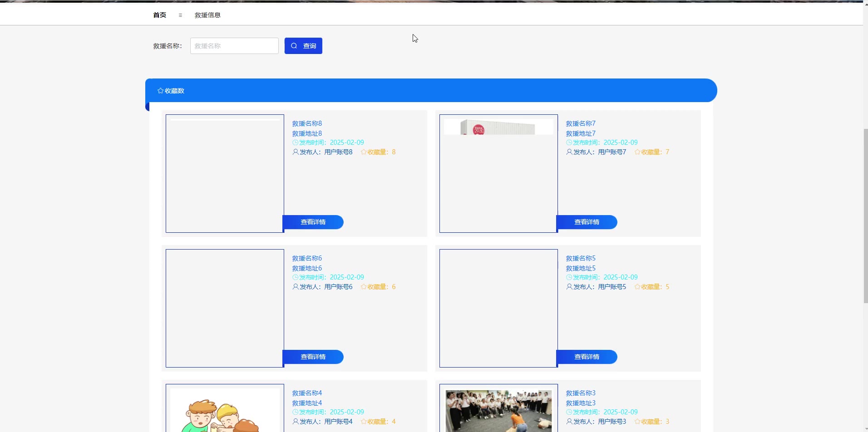Click the 救援名称7 thumbnail image

coord(498,173)
